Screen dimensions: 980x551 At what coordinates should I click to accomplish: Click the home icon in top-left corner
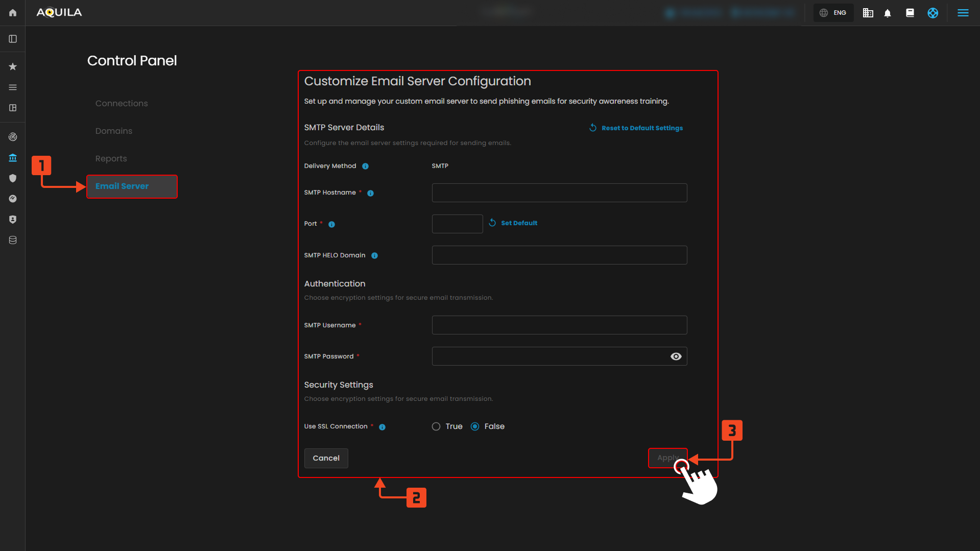click(x=13, y=13)
